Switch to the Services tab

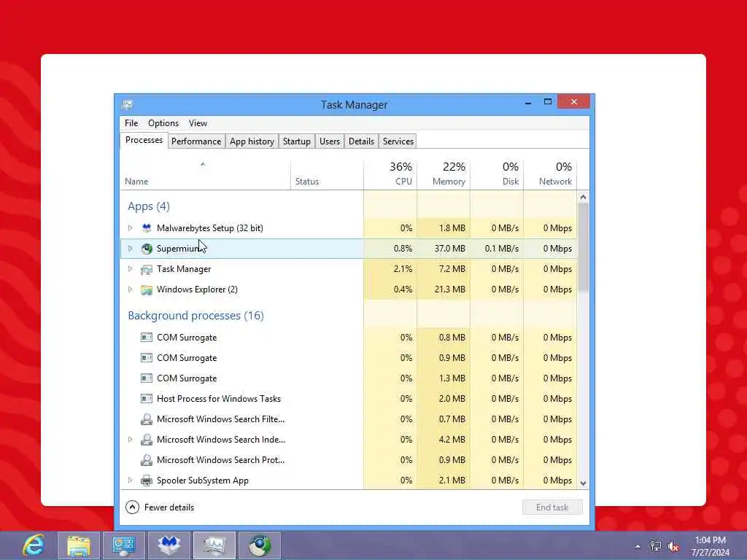click(x=398, y=141)
